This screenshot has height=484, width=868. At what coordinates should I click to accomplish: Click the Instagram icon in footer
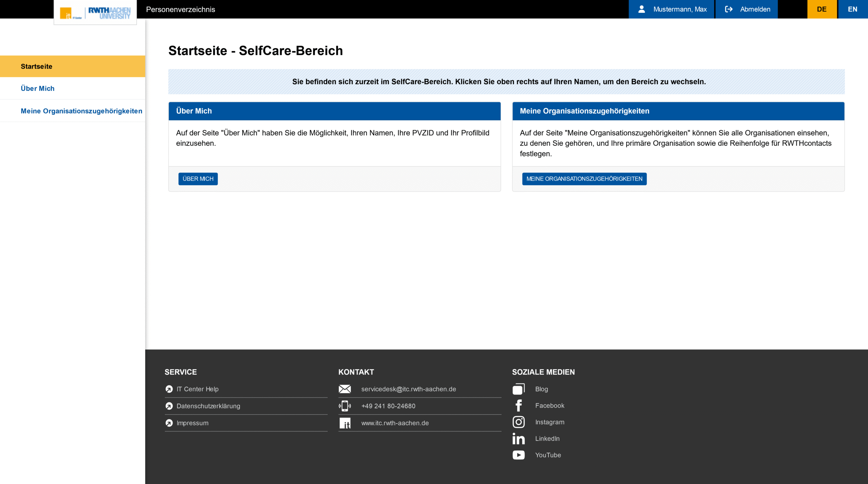click(518, 422)
